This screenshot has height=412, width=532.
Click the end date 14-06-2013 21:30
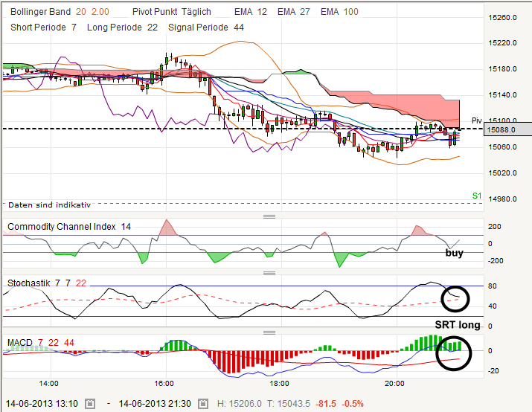(x=155, y=404)
